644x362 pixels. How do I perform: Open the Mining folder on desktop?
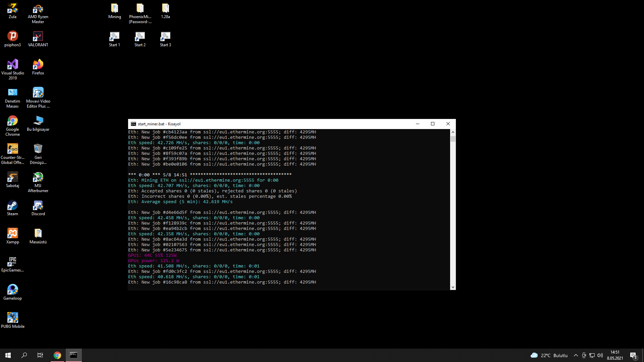tap(114, 9)
